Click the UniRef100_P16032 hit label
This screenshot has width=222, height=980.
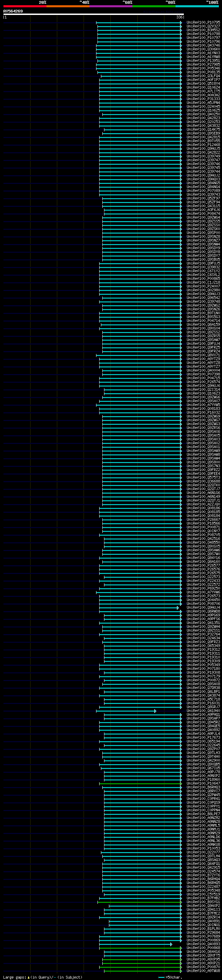point(203,412)
